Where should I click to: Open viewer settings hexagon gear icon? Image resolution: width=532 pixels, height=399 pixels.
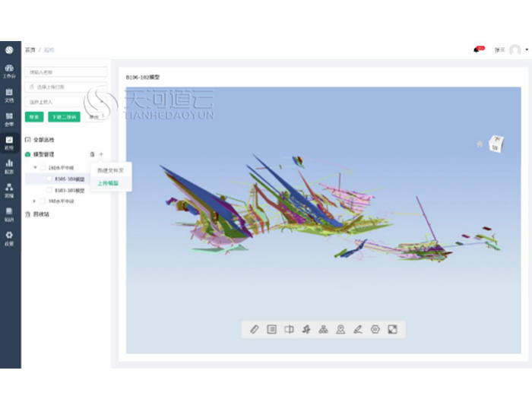(375, 329)
